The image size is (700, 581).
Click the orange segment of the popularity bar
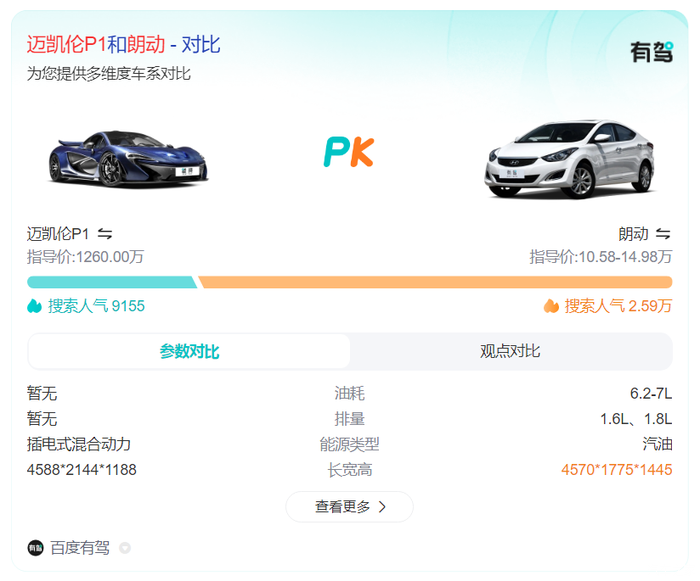tap(436, 282)
